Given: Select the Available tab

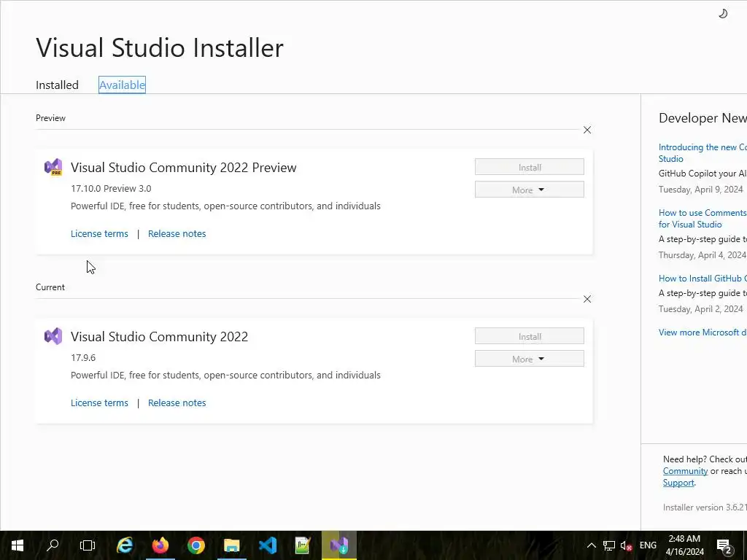Looking at the screenshot, I should tap(122, 85).
